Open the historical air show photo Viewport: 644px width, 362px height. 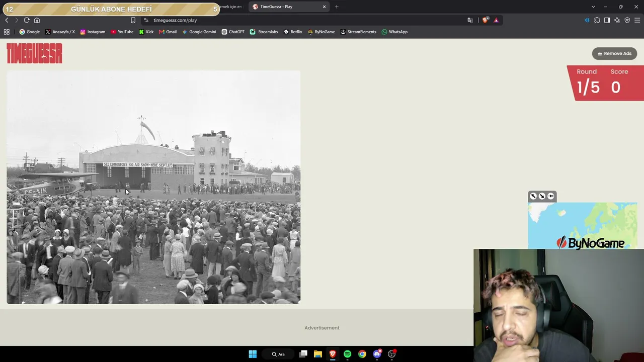coord(153,187)
